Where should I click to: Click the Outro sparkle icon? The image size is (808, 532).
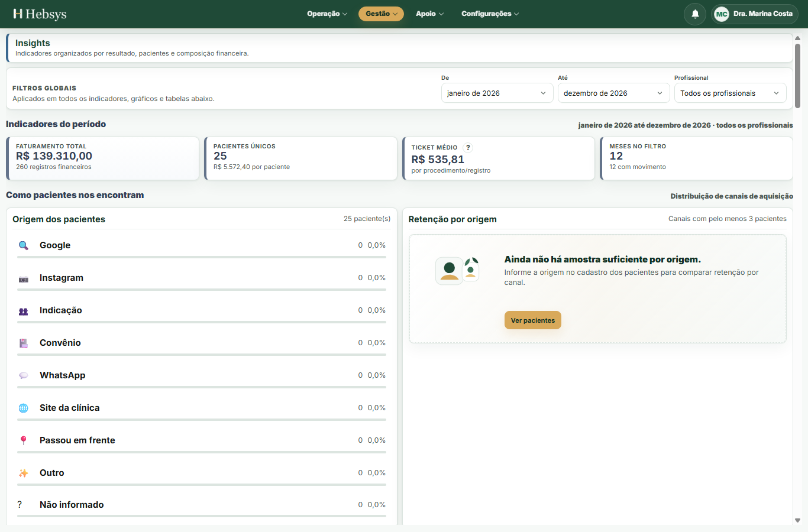coord(24,473)
